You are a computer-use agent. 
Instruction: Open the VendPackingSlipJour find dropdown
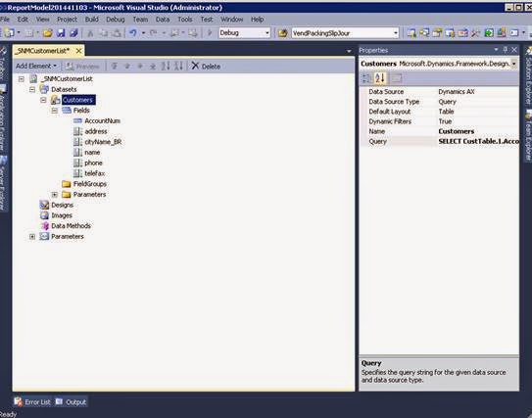pos(395,33)
